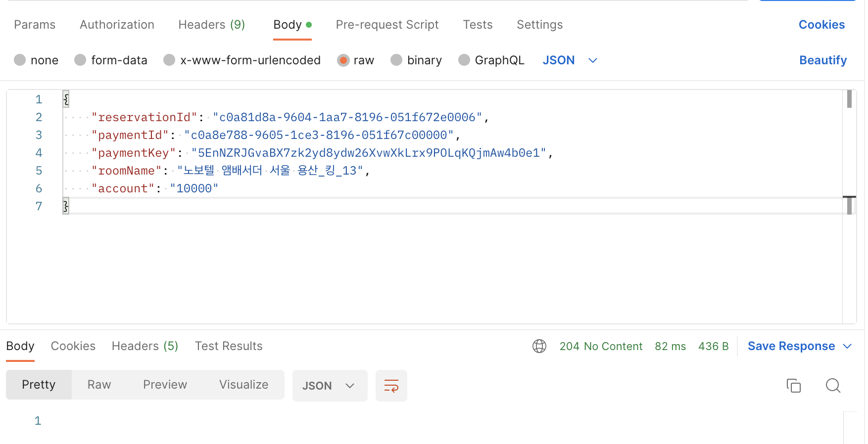Switch to the Authorization tab

117,25
